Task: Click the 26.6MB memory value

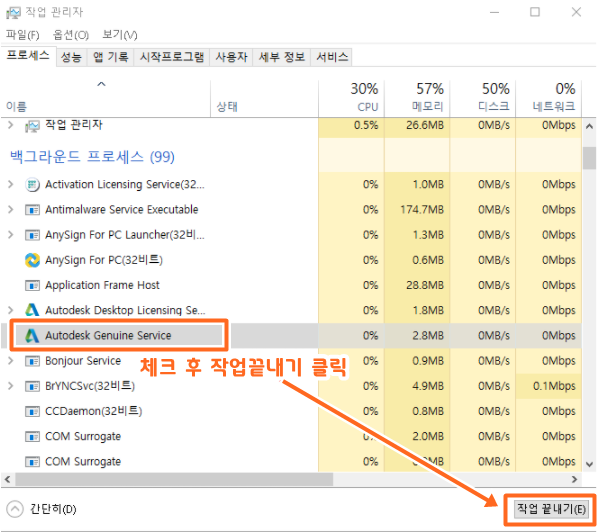Action: (425, 125)
